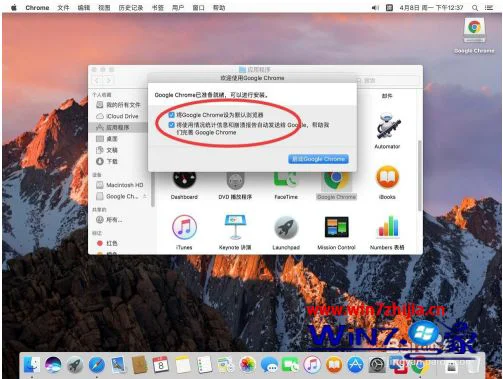This screenshot has height=379, width=503.
Task: Open System Preferences in the Dock
Action: [x=377, y=365]
